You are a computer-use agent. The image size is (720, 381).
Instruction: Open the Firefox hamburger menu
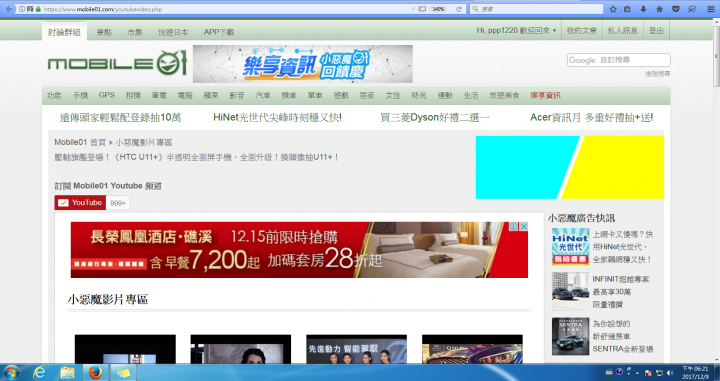point(710,9)
